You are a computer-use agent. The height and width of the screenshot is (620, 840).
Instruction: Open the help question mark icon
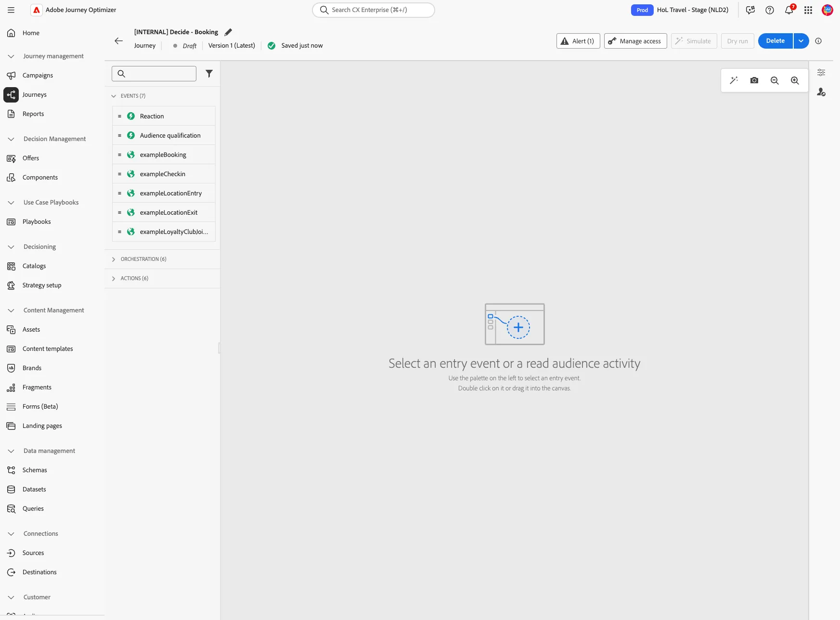coord(770,10)
